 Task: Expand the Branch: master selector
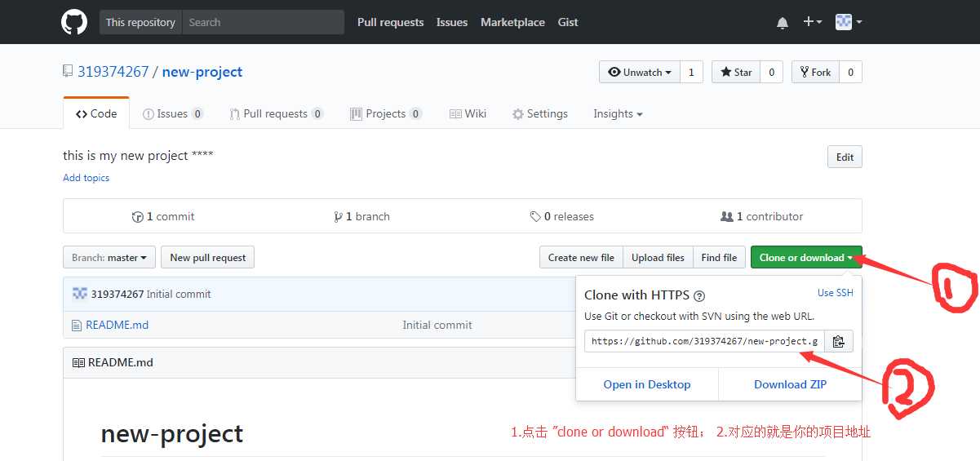[109, 257]
